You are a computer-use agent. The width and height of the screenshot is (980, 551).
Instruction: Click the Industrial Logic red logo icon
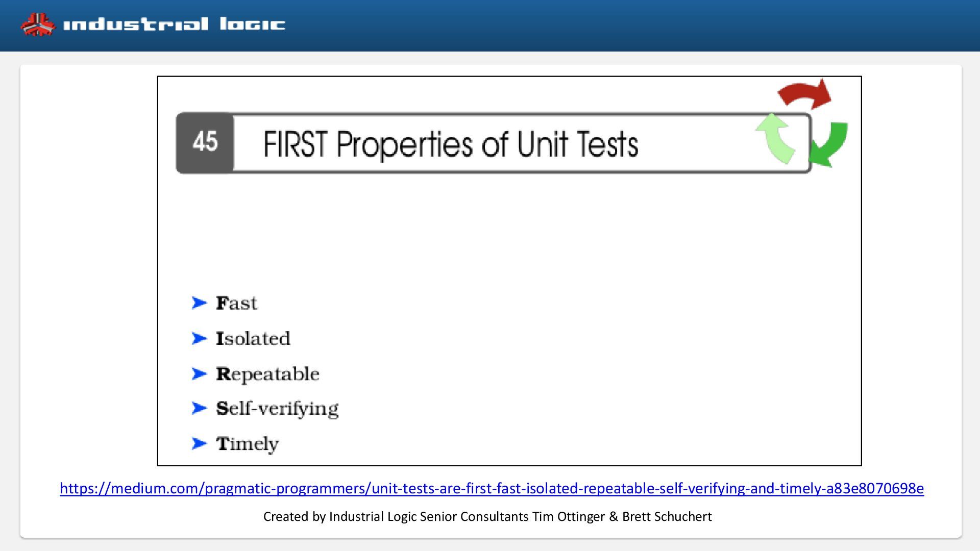point(38,24)
